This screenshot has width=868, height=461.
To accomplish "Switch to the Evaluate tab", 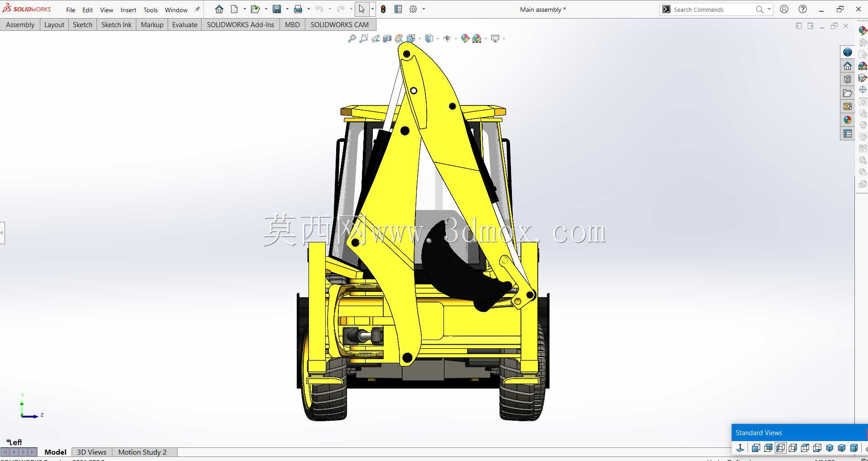I will pos(185,25).
